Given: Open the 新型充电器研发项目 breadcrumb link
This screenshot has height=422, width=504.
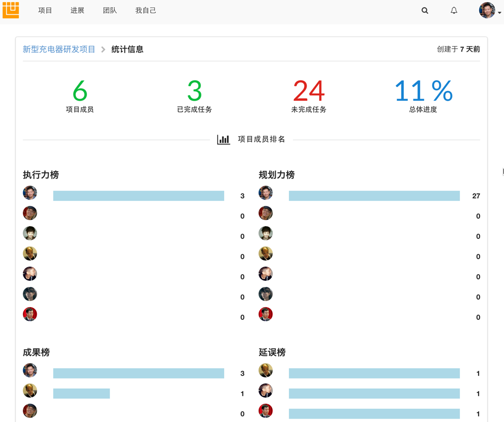Looking at the screenshot, I should click(59, 49).
